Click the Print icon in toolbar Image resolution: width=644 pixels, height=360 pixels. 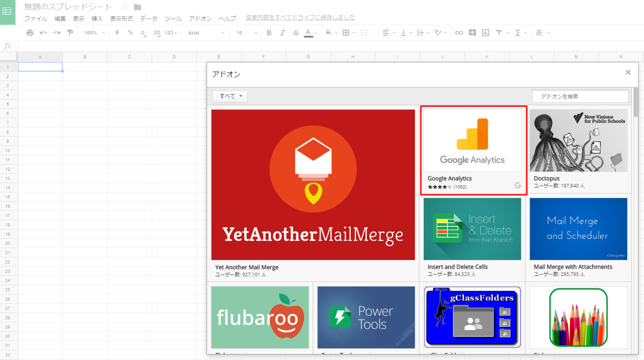[x=30, y=33]
